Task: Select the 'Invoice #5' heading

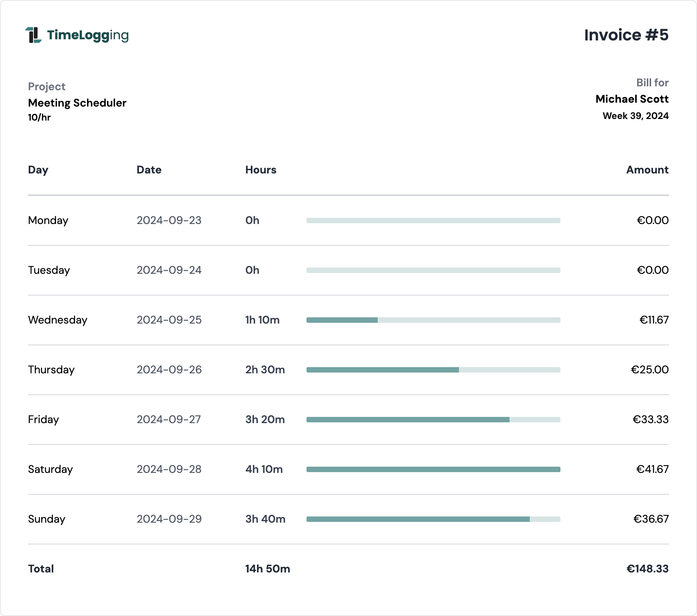Action: point(626,35)
